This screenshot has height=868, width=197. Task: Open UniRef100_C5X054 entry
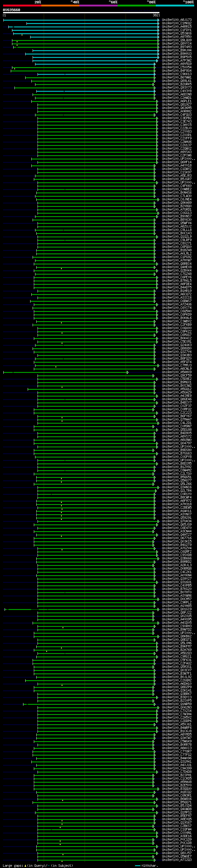click(177, 67)
